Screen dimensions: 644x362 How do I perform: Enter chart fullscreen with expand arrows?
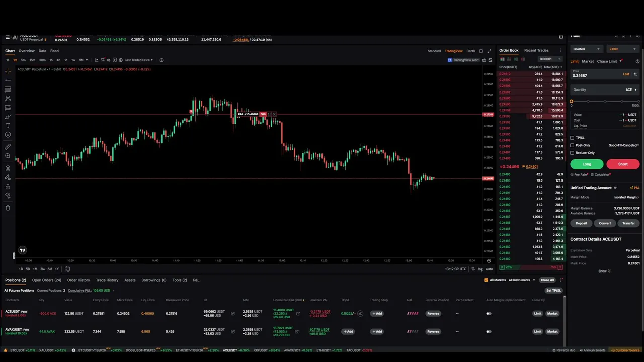(x=489, y=51)
